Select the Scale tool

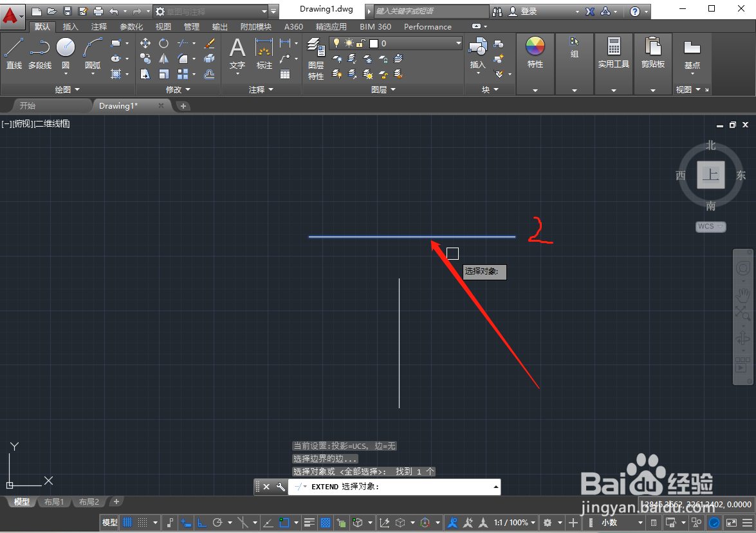coord(164,74)
